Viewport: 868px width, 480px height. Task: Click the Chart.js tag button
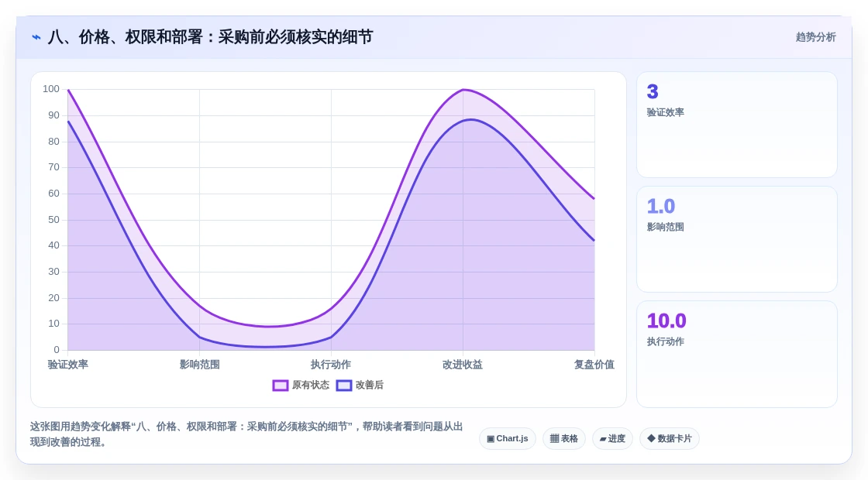pos(507,438)
